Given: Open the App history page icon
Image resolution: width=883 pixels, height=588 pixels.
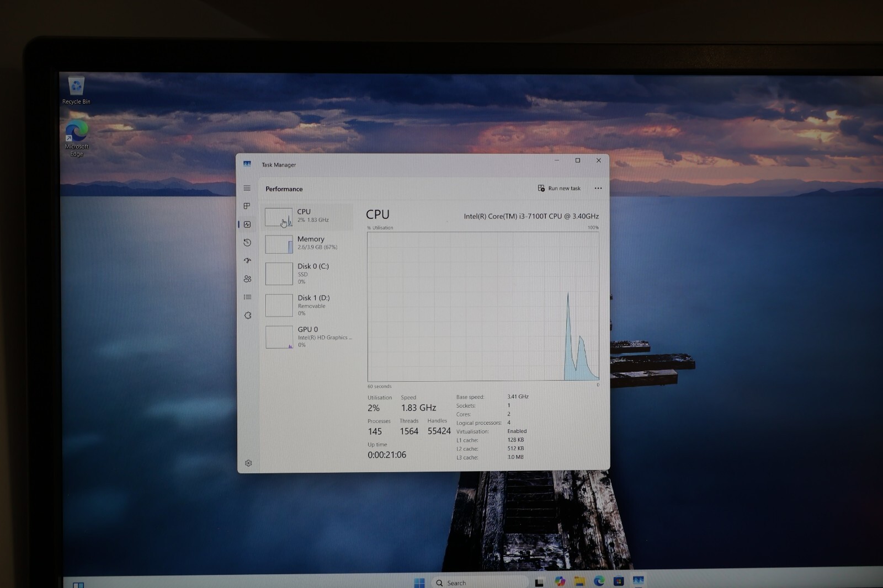Looking at the screenshot, I should coord(247,242).
